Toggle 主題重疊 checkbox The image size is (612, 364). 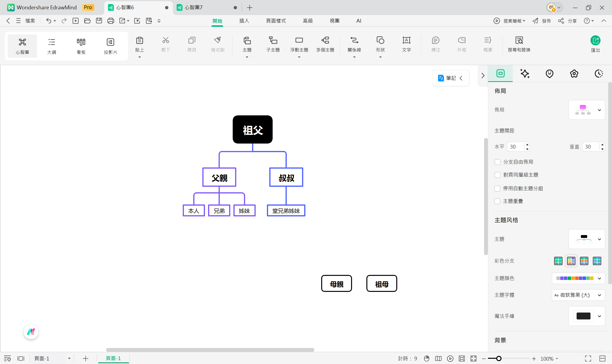coord(497,201)
